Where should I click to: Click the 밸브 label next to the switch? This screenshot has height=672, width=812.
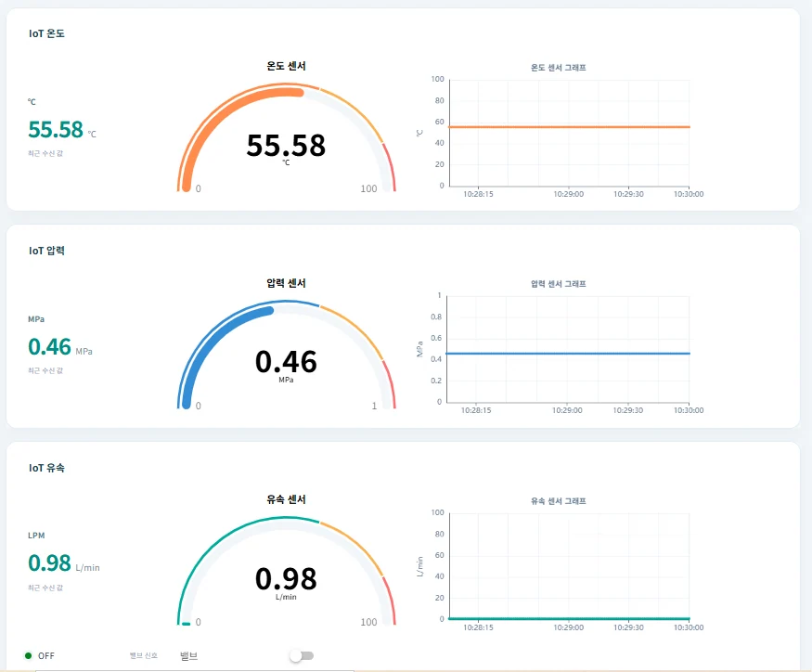pyautogui.click(x=188, y=656)
